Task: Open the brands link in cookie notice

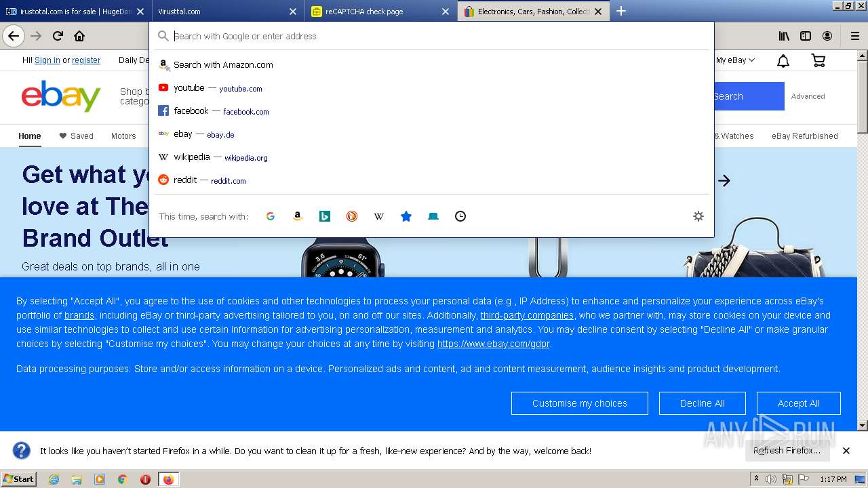Action: click(79, 315)
